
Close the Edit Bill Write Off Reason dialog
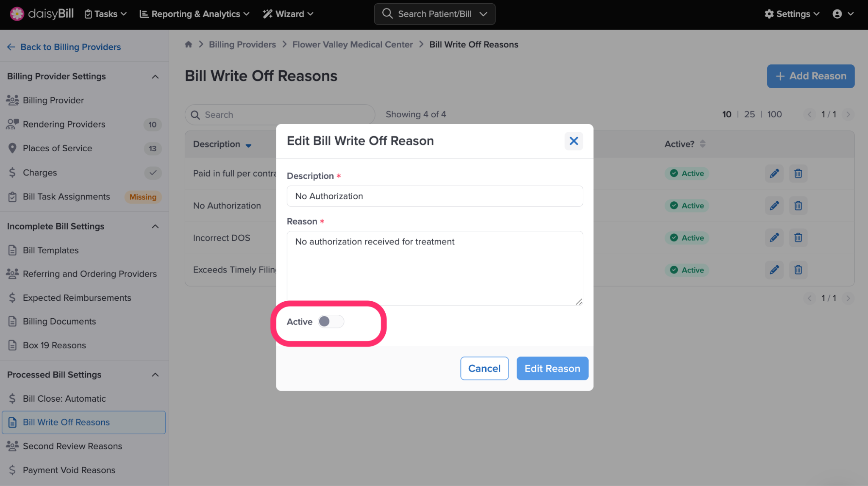573,141
